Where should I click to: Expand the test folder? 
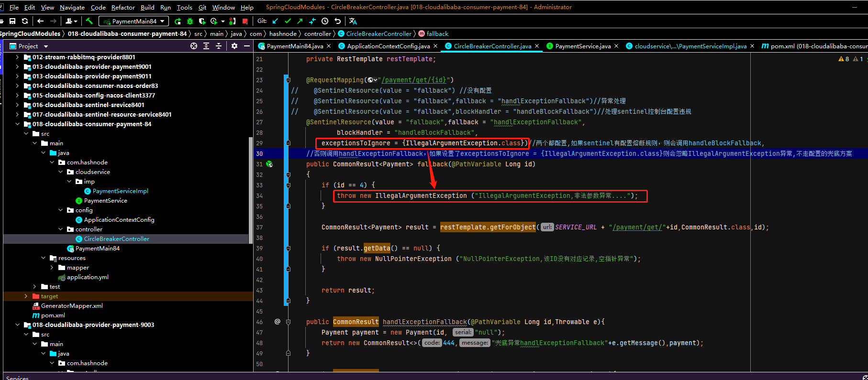(35, 286)
